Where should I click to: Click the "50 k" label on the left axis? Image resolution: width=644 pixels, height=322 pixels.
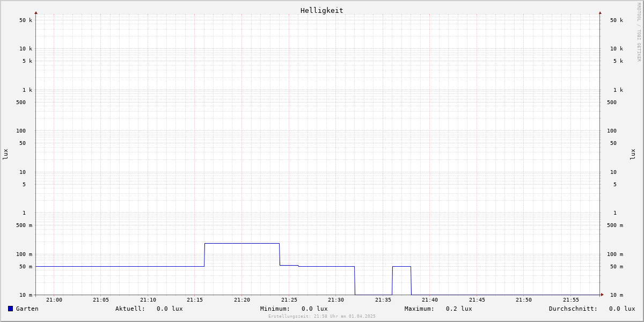coord(26,20)
